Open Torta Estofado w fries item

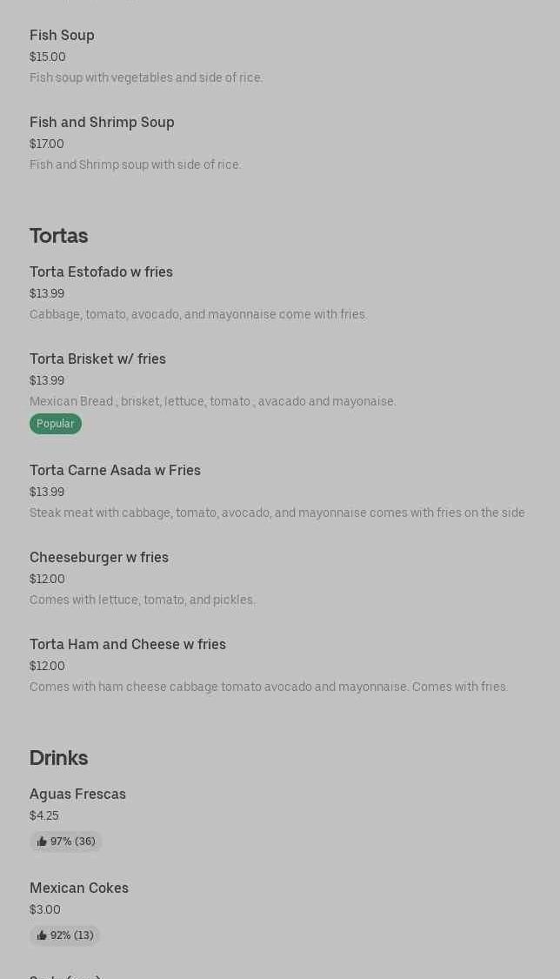(101, 272)
